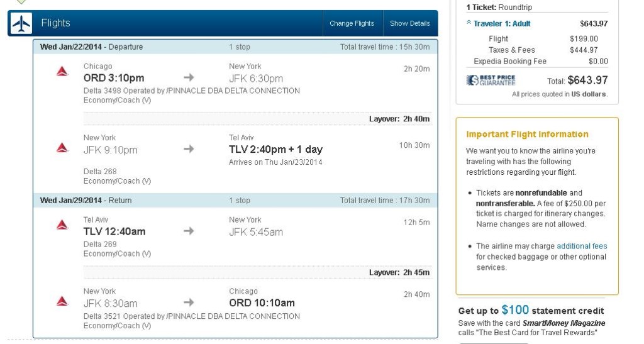Click the airplane icon beside Flights
The width and height of the screenshot is (644, 344).
[x=21, y=24]
